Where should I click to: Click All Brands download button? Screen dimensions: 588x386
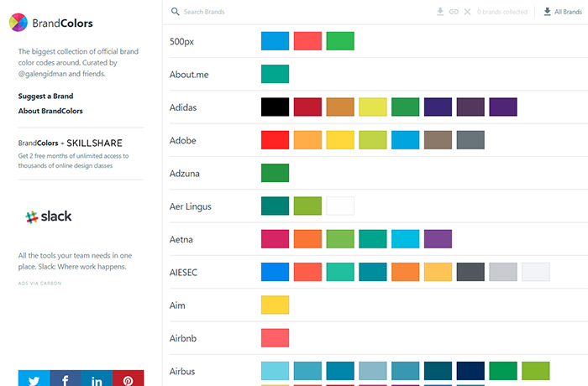tap(563, 12)
